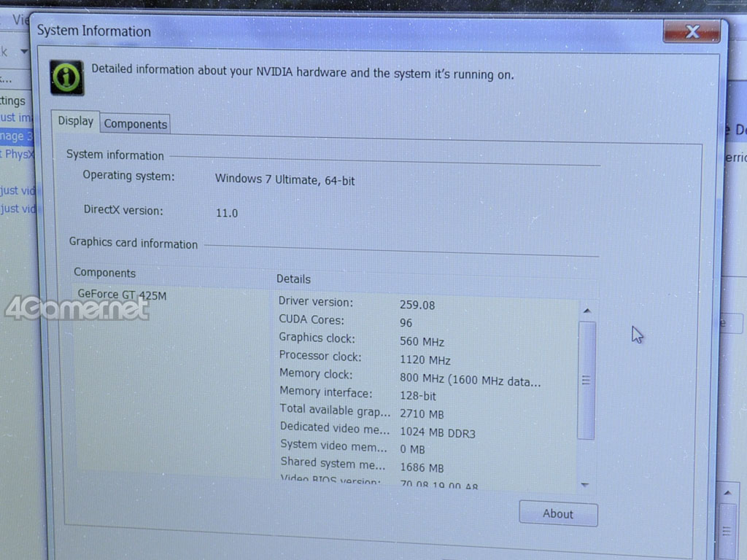
Task: Click the highlighted Manage 3D item in background window
Action: point(16,136)
